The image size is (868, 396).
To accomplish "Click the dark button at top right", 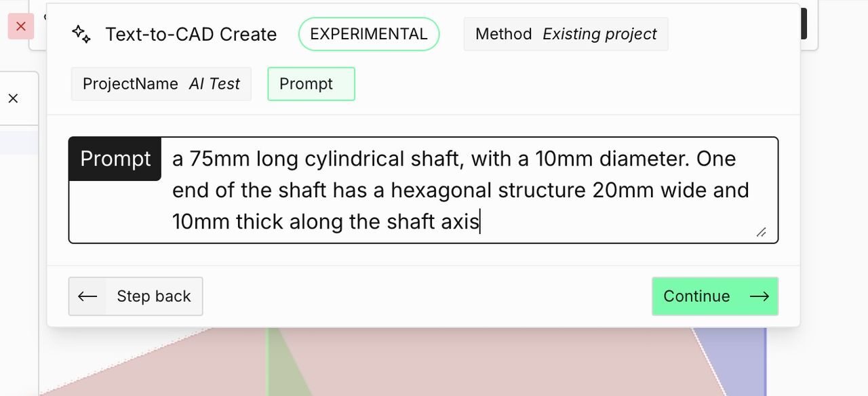I will (x=804, y=24).
